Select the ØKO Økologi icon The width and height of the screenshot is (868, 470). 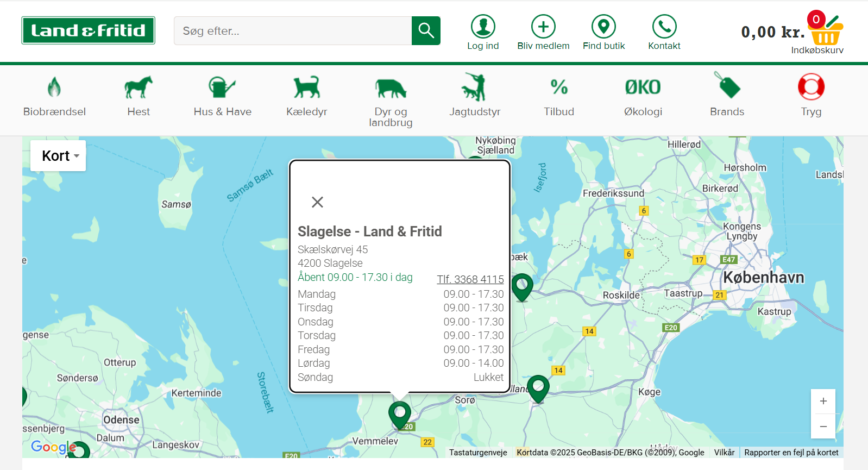(643, 87)
